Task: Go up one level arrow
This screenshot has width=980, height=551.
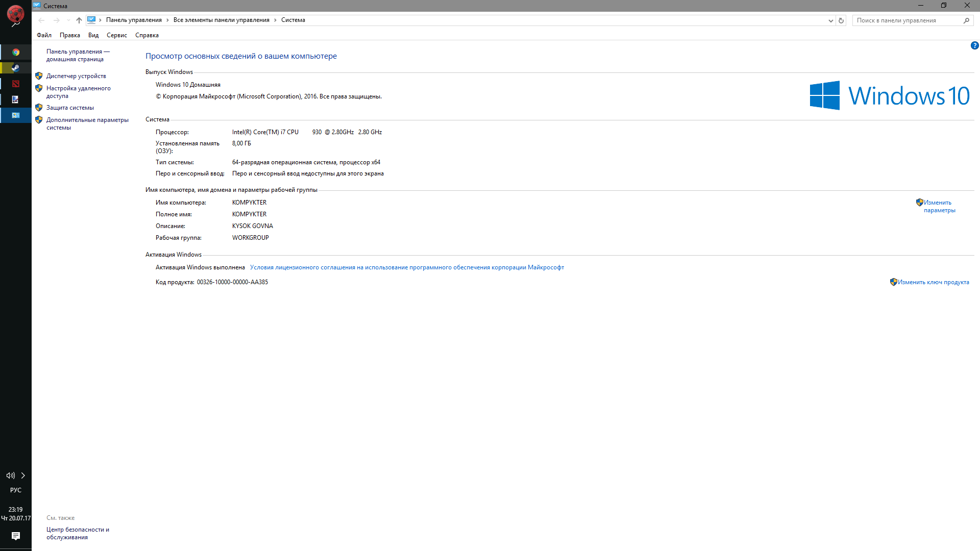Action: pyautogui.click(x=79, y=20)
